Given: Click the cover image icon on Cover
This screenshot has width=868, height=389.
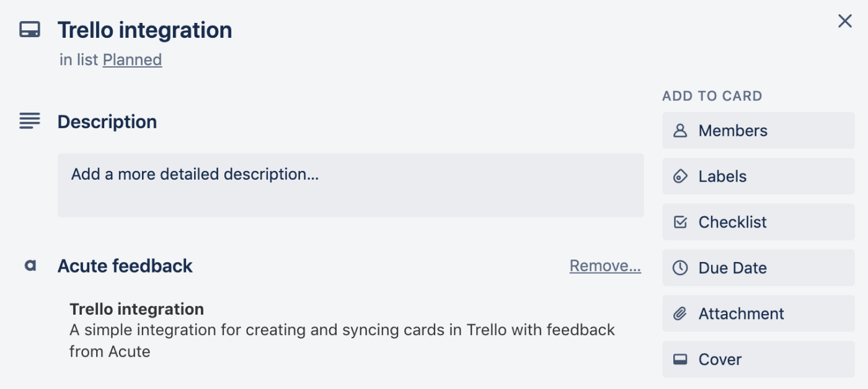Looking at the screenshot, I should click(x=681, y=359).
